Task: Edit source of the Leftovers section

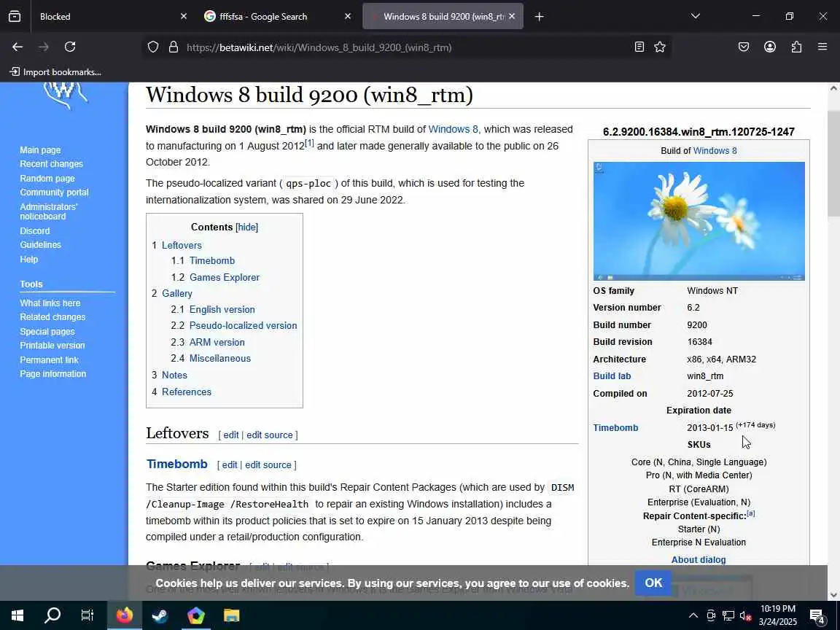Action: (x=270, y=435)
